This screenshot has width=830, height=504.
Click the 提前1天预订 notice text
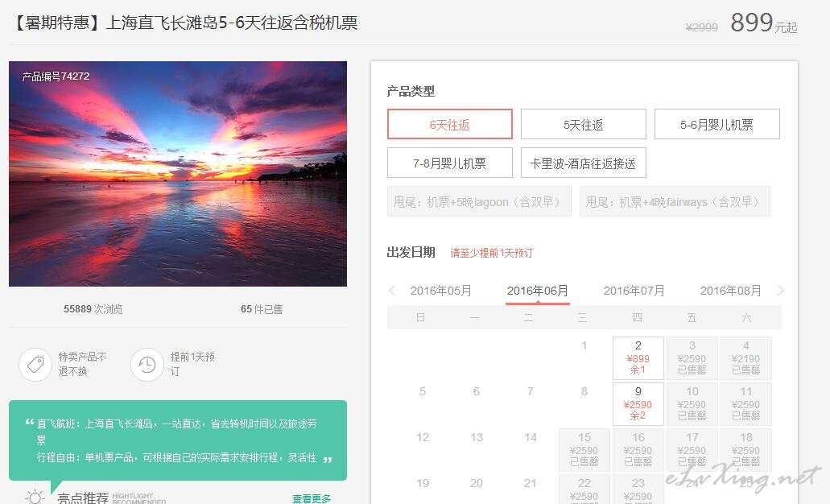(x=192, y=364)
